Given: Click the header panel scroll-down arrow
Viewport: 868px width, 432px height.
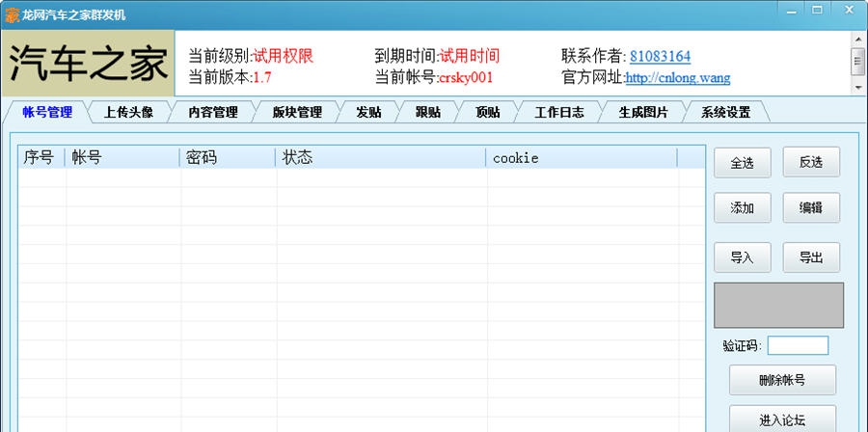Looking at the screenshot, I should (x=858, y=88).
